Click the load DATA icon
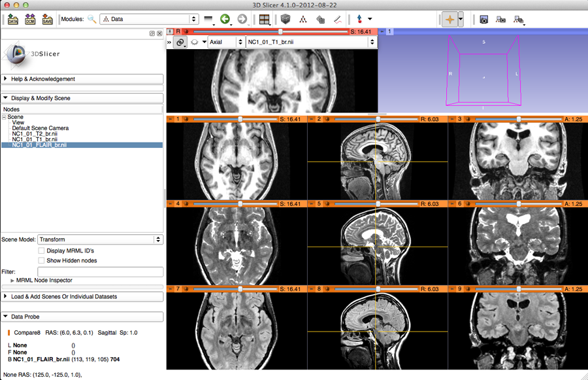Image resolution: width=588 pixels, height=380 pixels. coord(12,19)
